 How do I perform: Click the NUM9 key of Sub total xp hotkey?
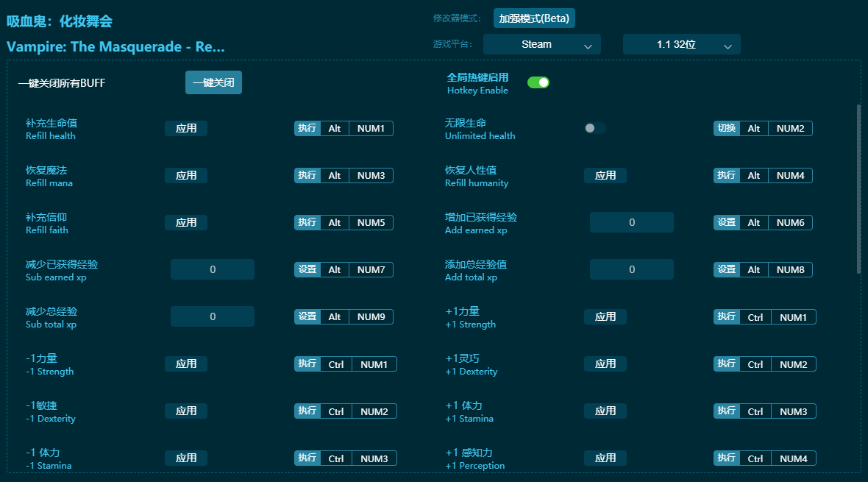tap(371, 317)
